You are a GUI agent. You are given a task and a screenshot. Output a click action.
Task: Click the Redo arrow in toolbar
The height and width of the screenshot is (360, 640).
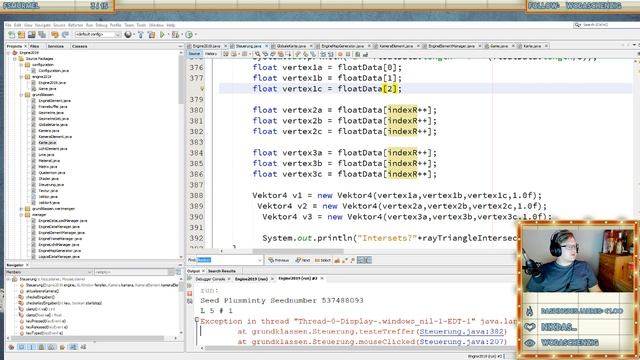pyautogui.click(x=65, y=35)
